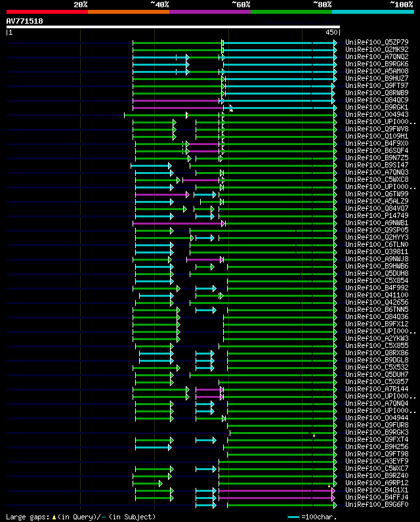420x522 pixels.
Task: Open hit UniRef100_Q2MK92
Action: (x=377, y=50)
